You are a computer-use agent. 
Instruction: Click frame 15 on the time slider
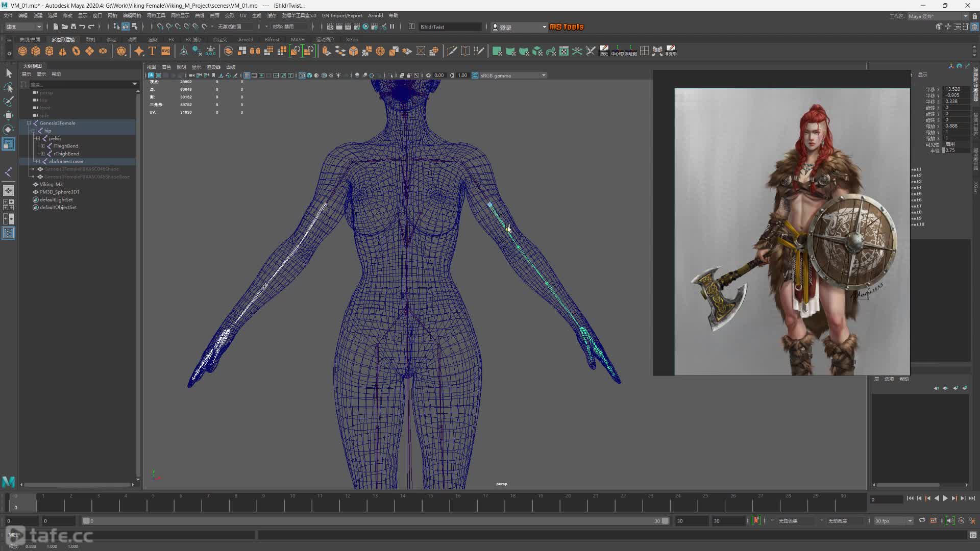[430, 503]
